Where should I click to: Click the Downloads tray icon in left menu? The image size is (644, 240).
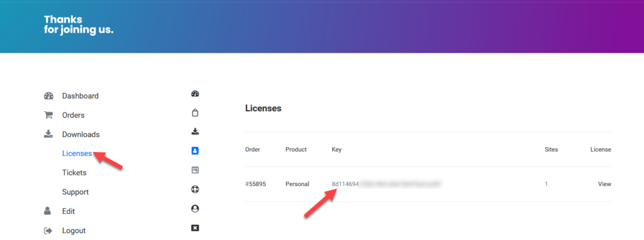tap(48, 134)
